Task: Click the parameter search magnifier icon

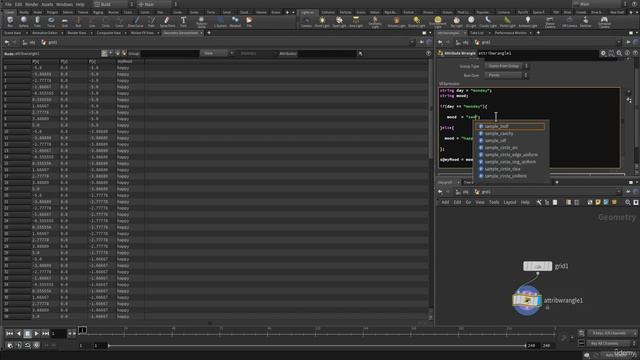Action: [619, 53]
